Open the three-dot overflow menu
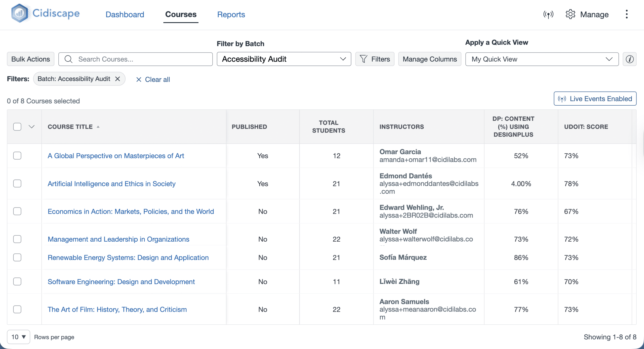The width and height of the screenshot is (644, 349). [627, 14]
